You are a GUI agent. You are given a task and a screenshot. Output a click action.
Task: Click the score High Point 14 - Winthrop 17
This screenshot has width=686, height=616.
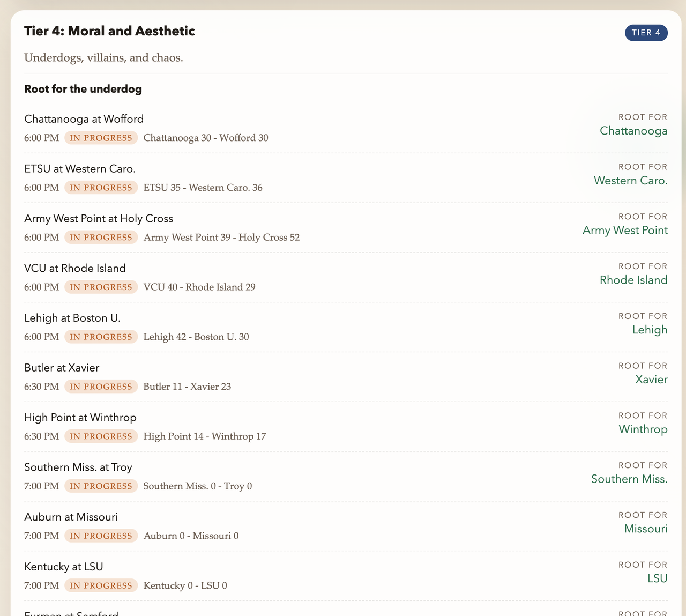(205, 437)
